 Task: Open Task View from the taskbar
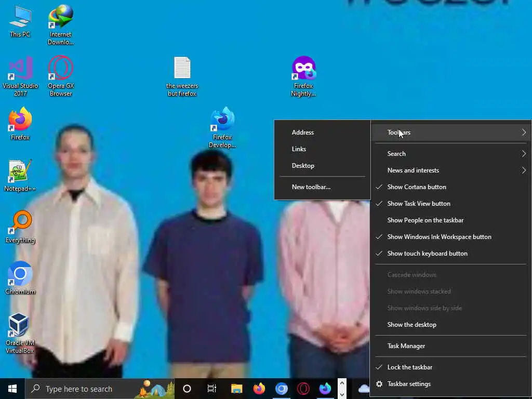[x=212, y=389]
